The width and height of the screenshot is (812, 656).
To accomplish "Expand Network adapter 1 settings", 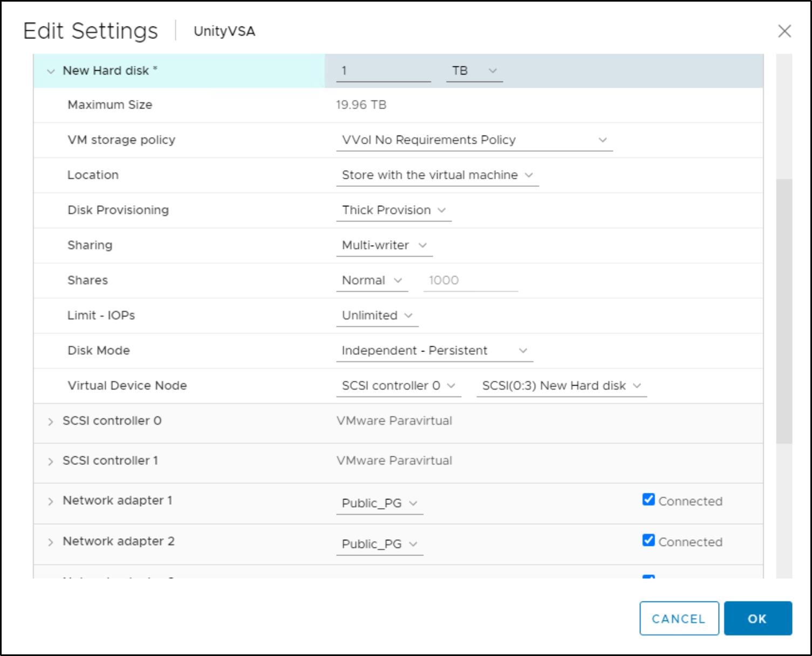I will pos(50,502).
